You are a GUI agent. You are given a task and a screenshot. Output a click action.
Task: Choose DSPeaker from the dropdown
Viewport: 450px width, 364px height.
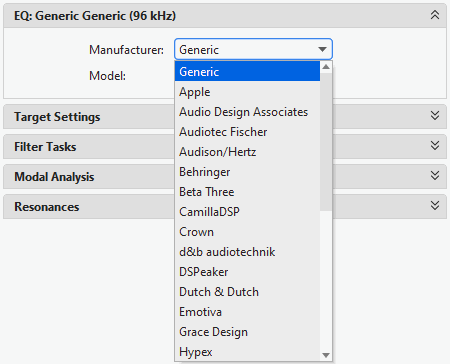tap(247, 272)
